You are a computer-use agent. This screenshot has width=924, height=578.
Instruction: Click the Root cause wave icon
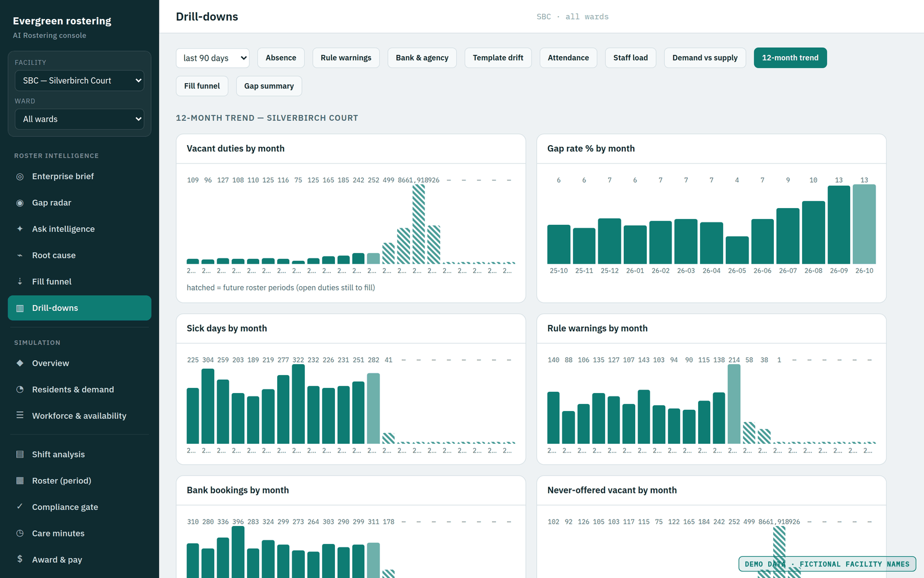click(20, 255)
